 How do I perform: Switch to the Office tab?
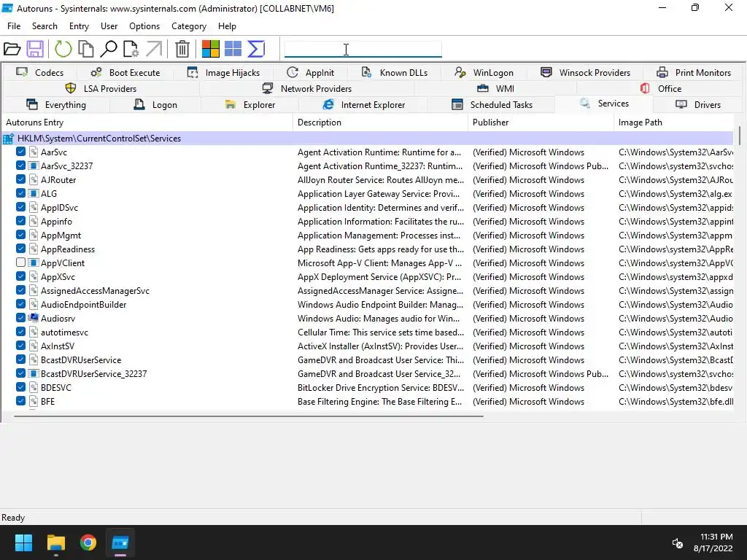661,88
